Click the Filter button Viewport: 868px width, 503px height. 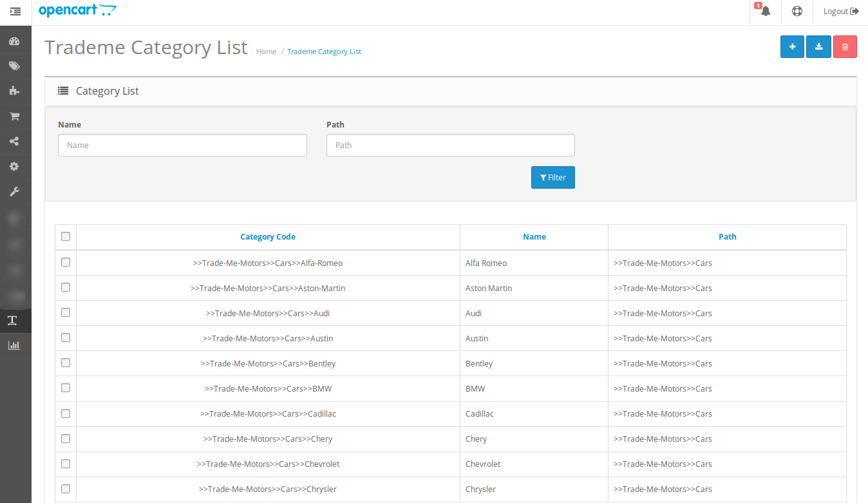point(553,178)
